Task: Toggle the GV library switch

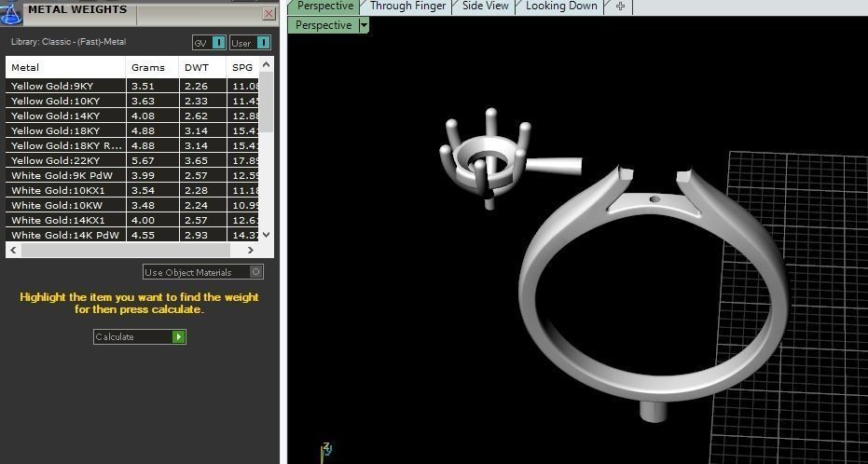Action: [209, 43]
